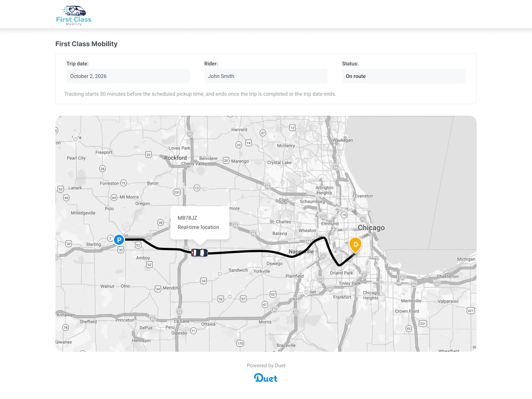Click the route 421 shield on map
532x399 pixels.
(x=470, y=311)
